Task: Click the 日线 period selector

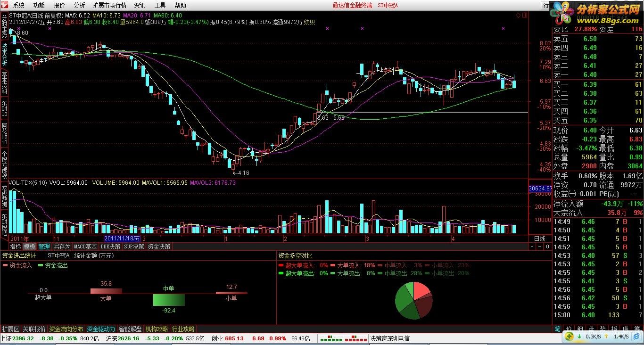Action: coord(539,239)
